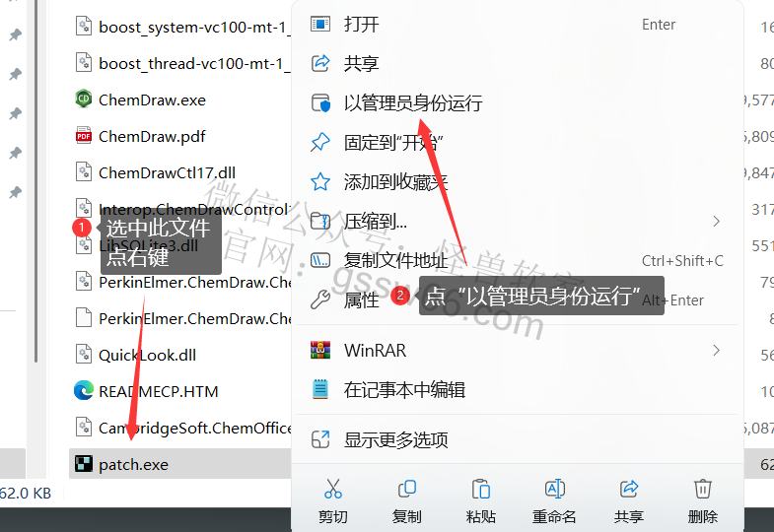Click the Delete trash can icon
The image size is (774, 532).
(702, 489)
